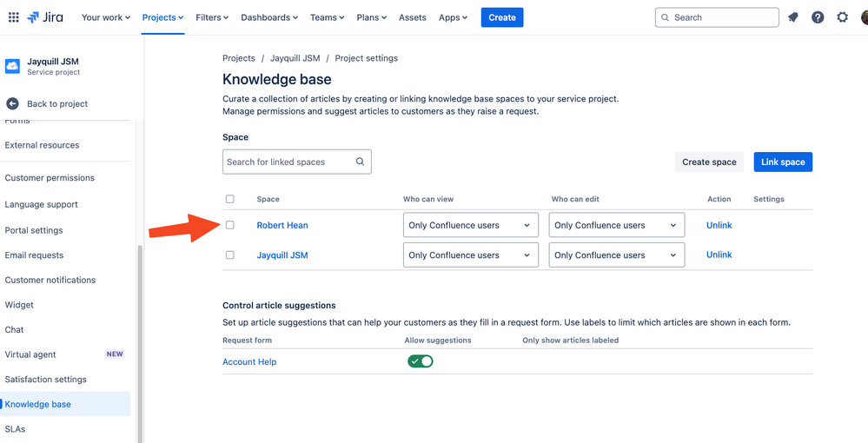Expand the Teams menu

328,17
